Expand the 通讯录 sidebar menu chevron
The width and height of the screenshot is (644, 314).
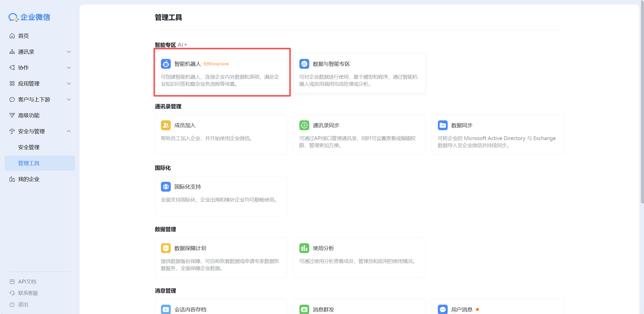pos(69,52)
